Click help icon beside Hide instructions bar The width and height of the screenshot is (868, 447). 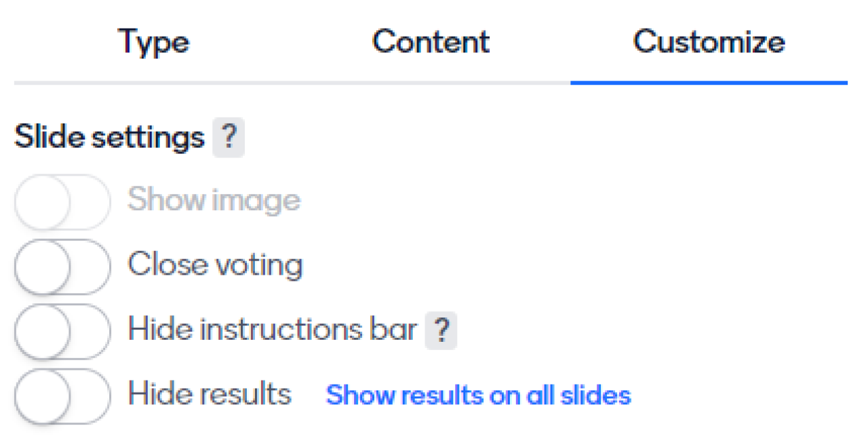(x=441, y=331)
